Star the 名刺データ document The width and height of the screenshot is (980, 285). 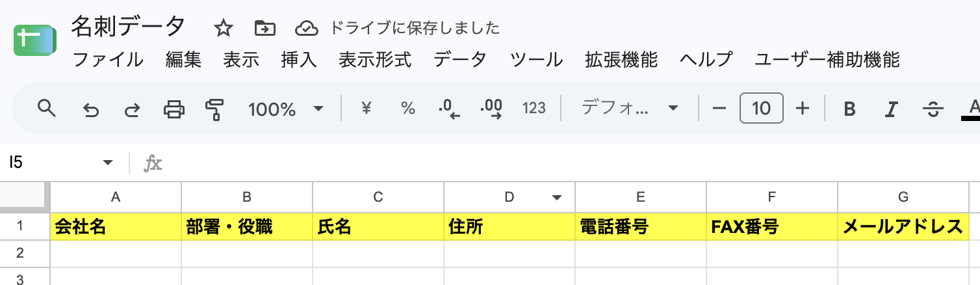(224, 28)
